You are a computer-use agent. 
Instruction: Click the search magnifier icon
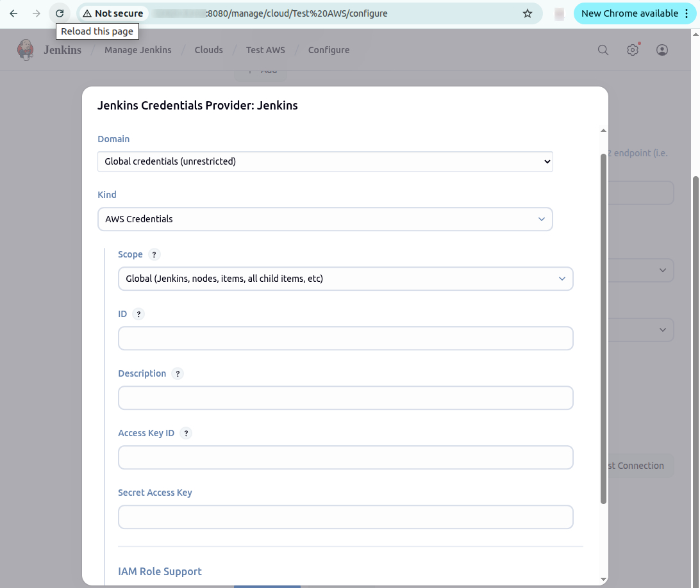(603, 49)
